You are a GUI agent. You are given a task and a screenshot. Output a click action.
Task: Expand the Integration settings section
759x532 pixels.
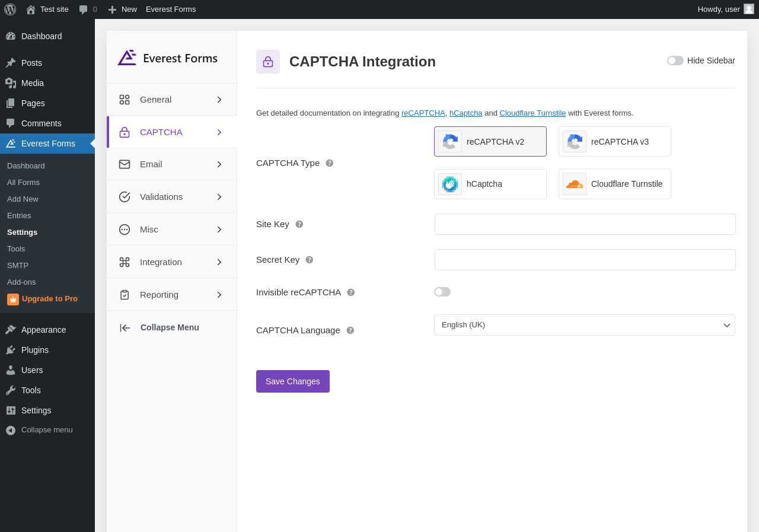click(x=171, y=262)
